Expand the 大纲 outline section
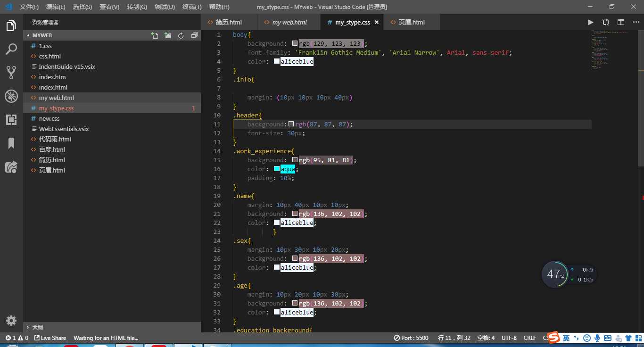Screen dimensions: 644x347 click(37, 327)
